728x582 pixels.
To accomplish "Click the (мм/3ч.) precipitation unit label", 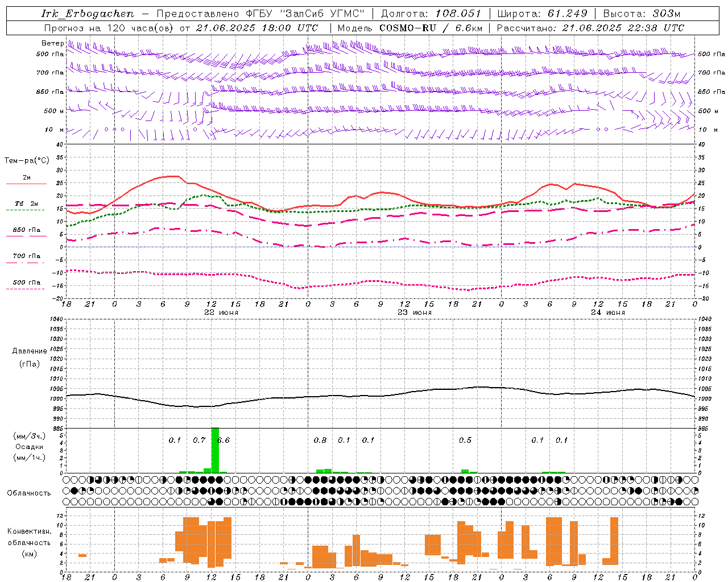I will (x=30, y=436).
